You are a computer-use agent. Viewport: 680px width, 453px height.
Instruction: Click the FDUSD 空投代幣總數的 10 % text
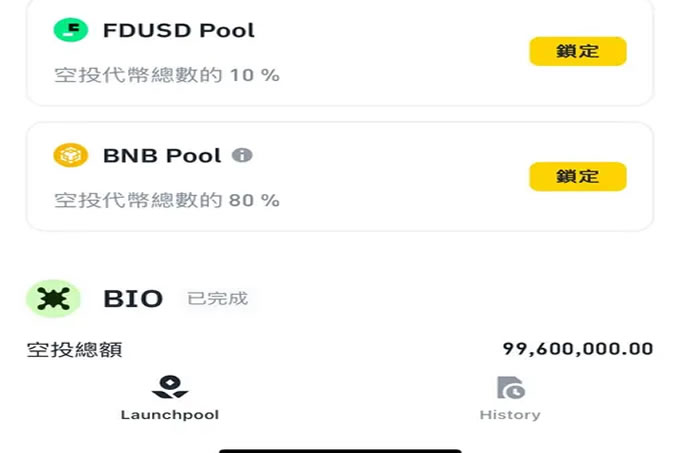coord(166,75)
